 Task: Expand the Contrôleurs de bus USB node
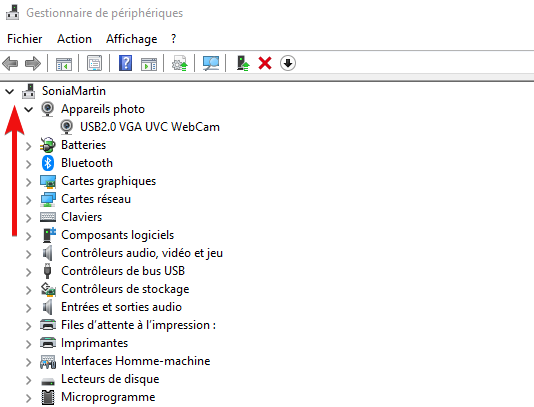[x=29, y=272]
